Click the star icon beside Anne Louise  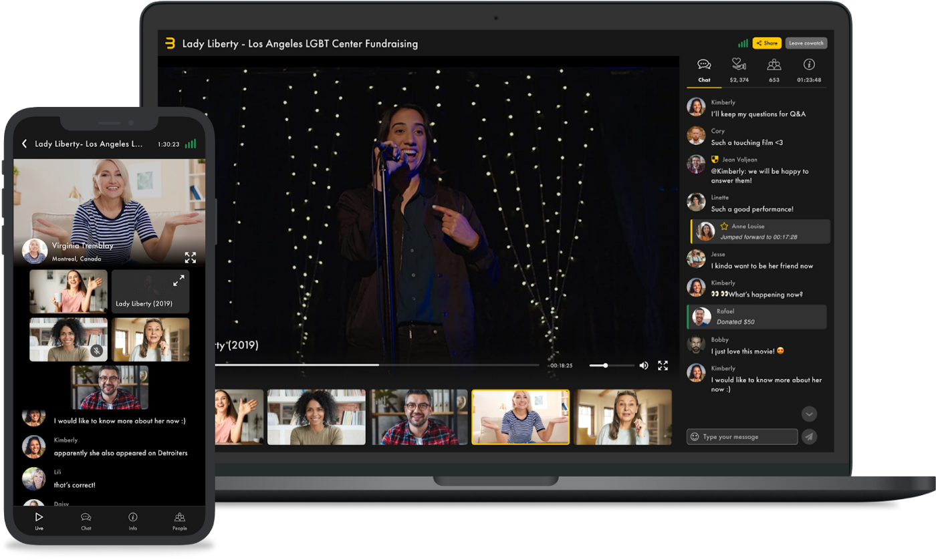(724, 226)
